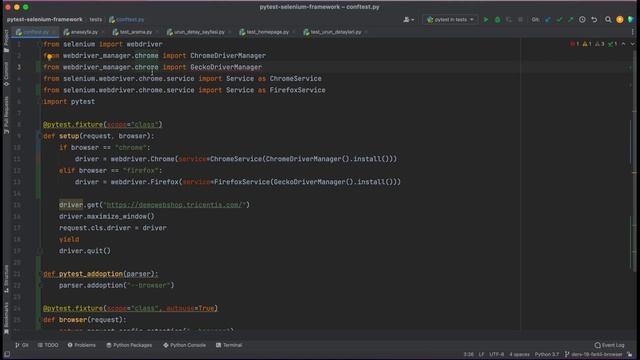Open the Problems tool window

tap(81, 345)
